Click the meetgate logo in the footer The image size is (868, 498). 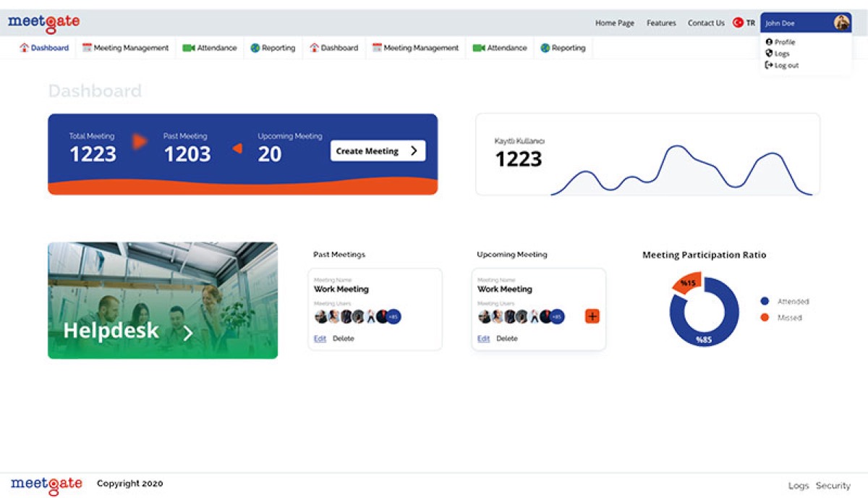[46, 484]
